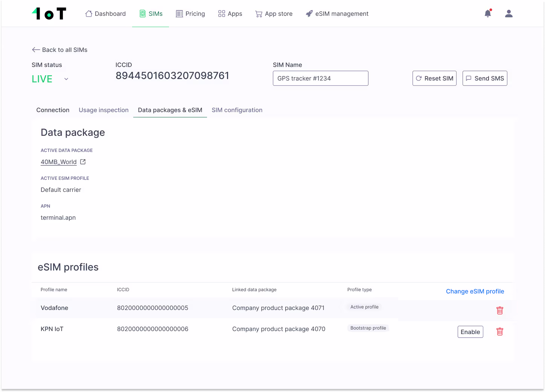
Task: Navigate to Pricing
Action: tap(190, 14)
